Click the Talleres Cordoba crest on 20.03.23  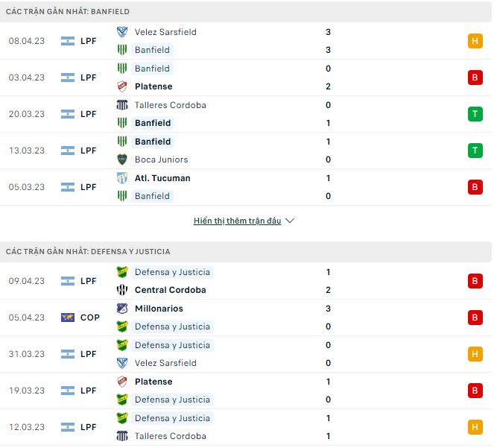[122, 105]
